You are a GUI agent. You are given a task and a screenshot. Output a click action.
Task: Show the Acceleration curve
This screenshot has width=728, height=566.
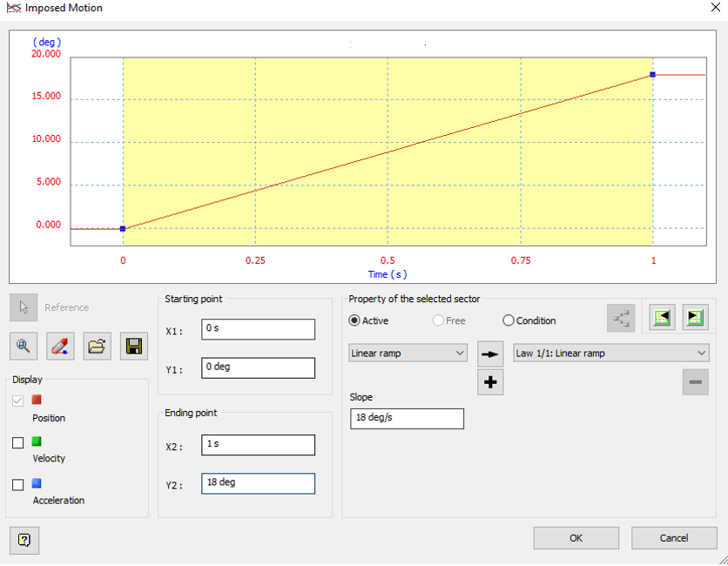click(x=17, y=483)
